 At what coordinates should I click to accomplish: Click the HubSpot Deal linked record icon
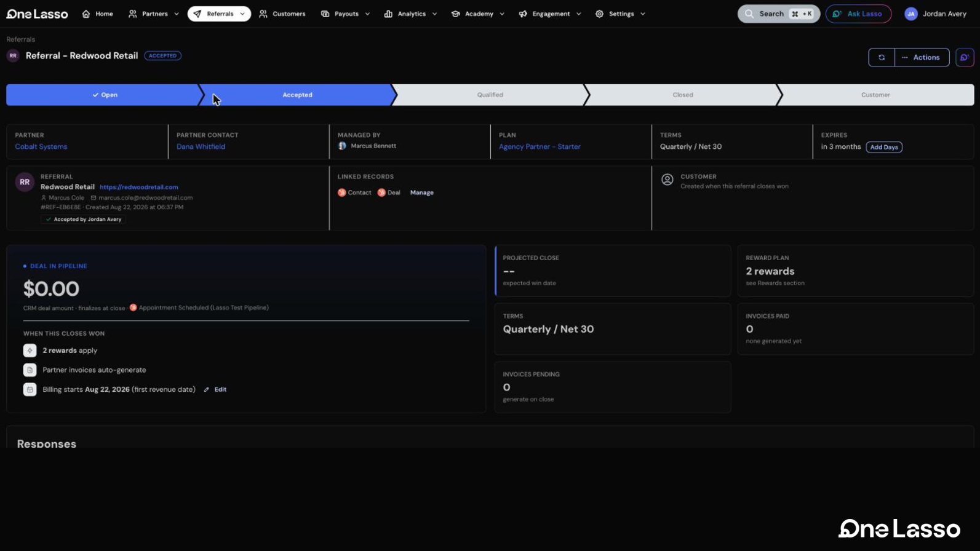pos(381,192)
